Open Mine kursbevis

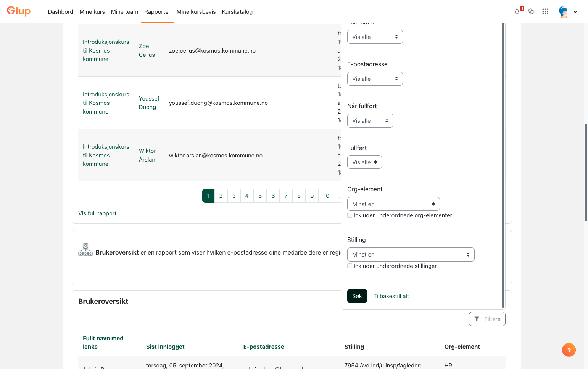click(x=196, y=12)
